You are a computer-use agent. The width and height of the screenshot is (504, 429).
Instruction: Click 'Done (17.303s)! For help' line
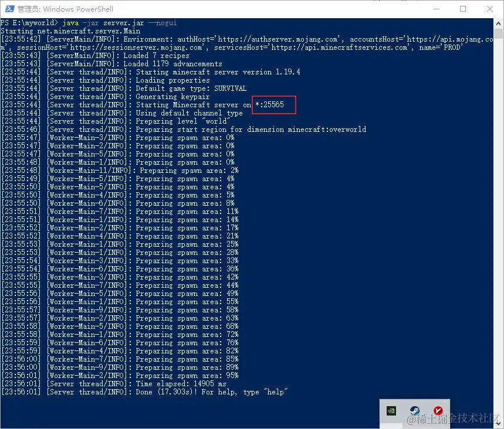pos(145,392)
